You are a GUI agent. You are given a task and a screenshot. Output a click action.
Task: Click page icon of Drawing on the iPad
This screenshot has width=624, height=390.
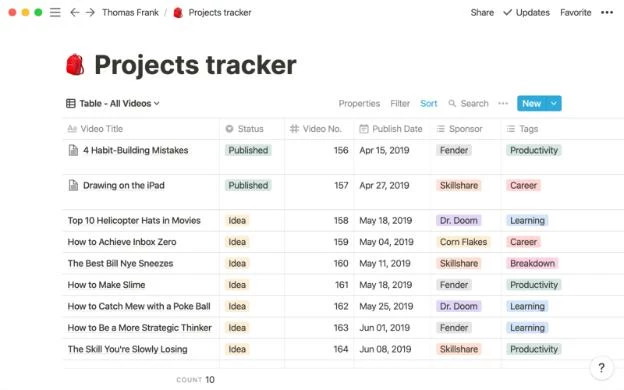click(x=73, y=185)
